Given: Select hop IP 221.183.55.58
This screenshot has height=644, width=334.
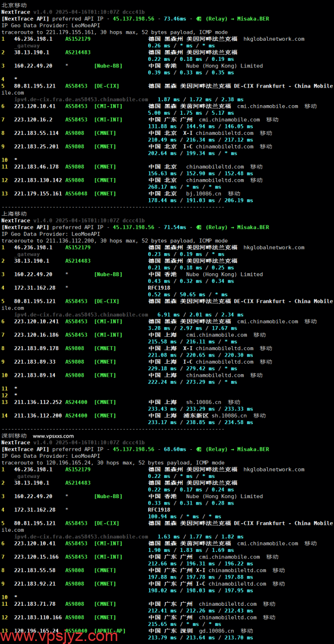Looking at the screenshot, I should (x=35, y=571).
